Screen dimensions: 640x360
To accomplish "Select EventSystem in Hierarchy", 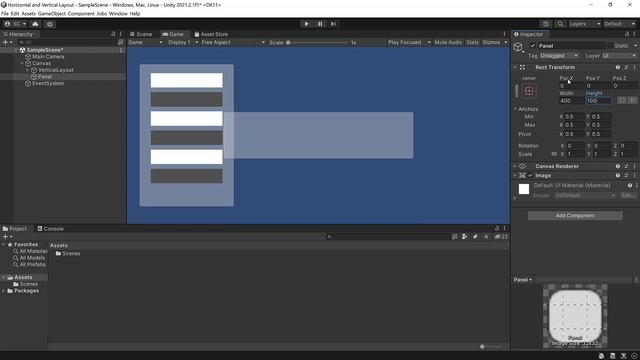I will pyautogui.click(x=48, y=84).
